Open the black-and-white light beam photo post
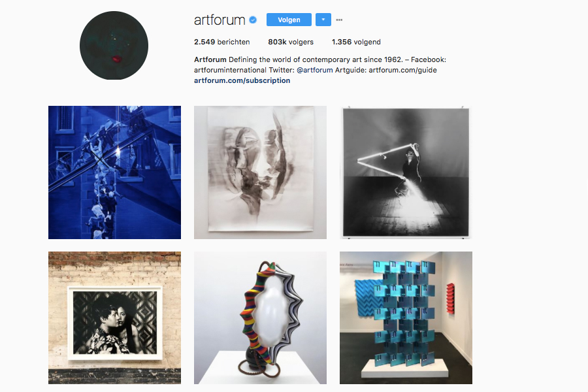This screenshot has width=588, height=392. (x=406, y=172)
